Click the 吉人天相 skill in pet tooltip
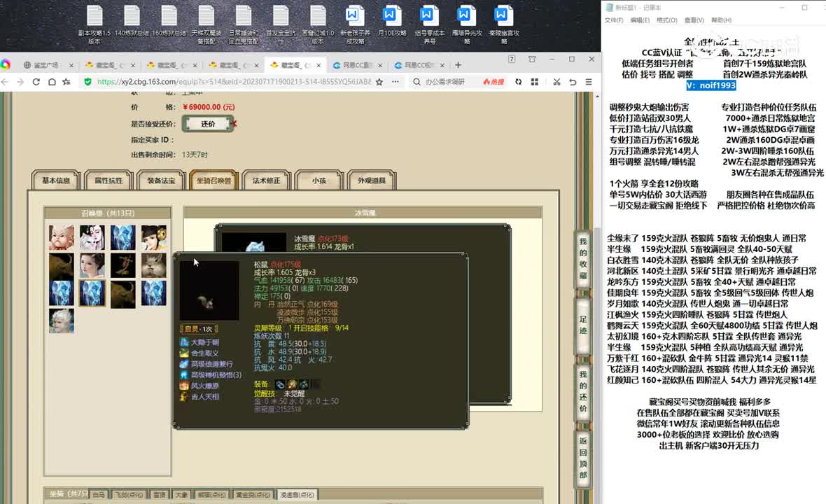Screen dimensions: 826x504 click(x=204, y=397)
